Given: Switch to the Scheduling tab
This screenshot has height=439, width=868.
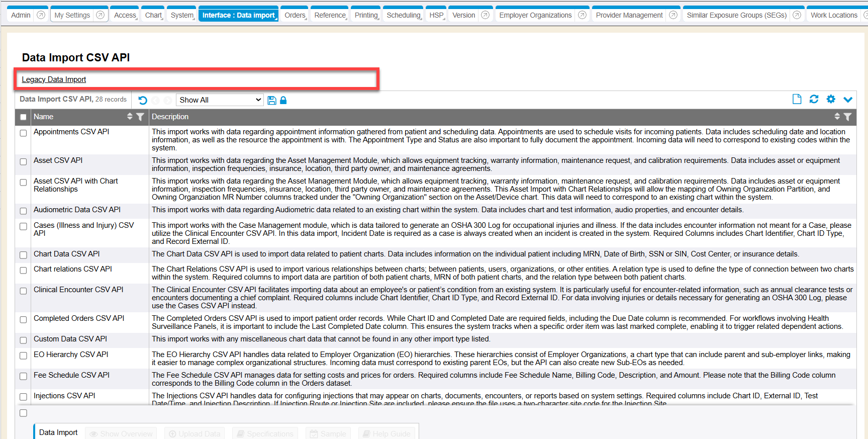Looking at the screenshot, I should [404, 15].
